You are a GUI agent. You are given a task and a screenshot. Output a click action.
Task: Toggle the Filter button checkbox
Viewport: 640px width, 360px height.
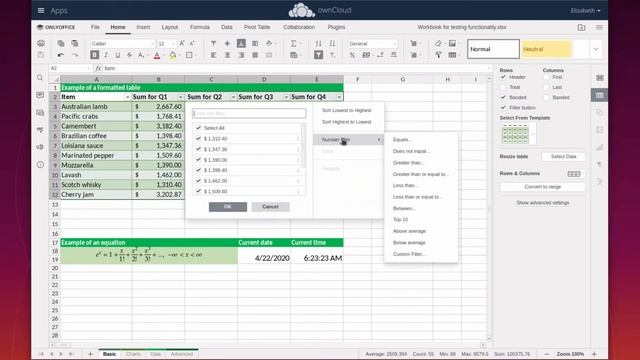tap(503, 107)
